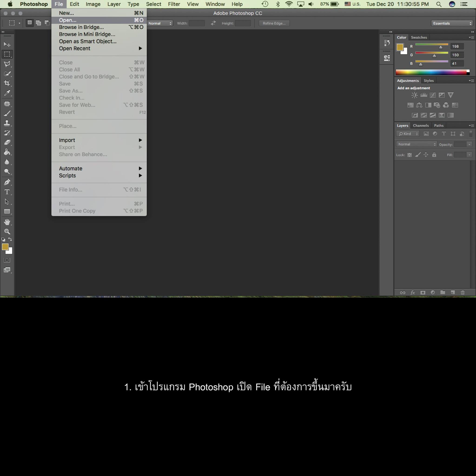Select the Hand tool
The height and width of the screenshot is (476, 476).
(7, 222)
